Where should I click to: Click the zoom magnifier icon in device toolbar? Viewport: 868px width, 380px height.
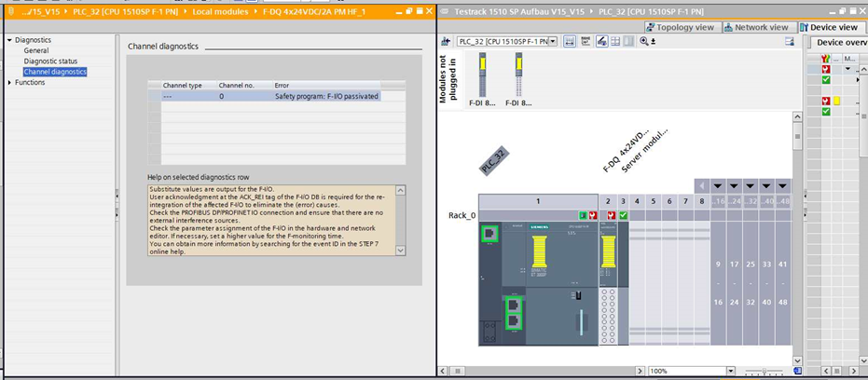(643, 42)
